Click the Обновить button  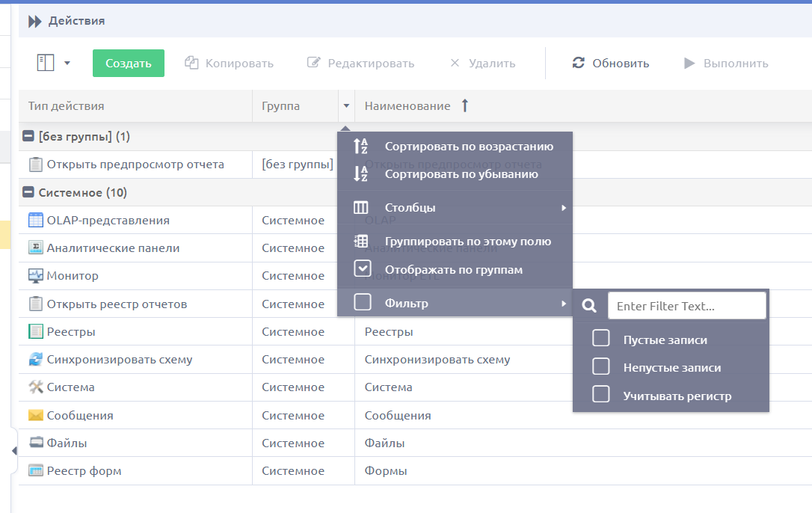[611, 64]
